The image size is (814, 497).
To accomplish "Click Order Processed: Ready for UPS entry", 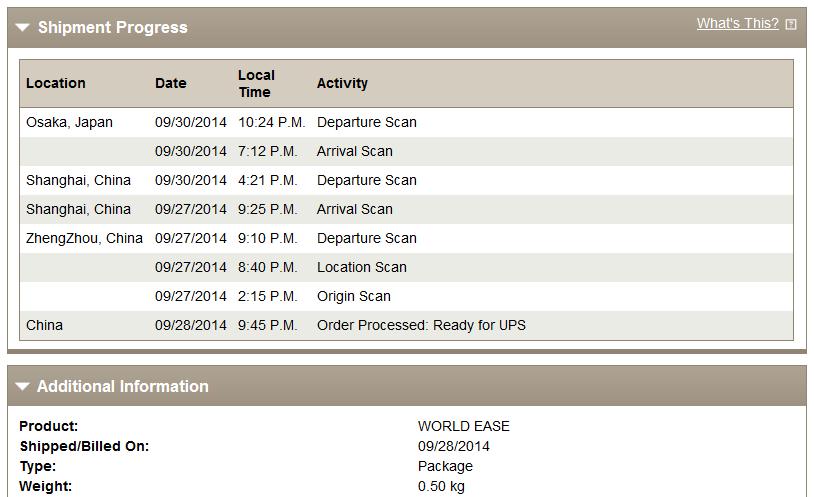I will [x=421, y=325].
